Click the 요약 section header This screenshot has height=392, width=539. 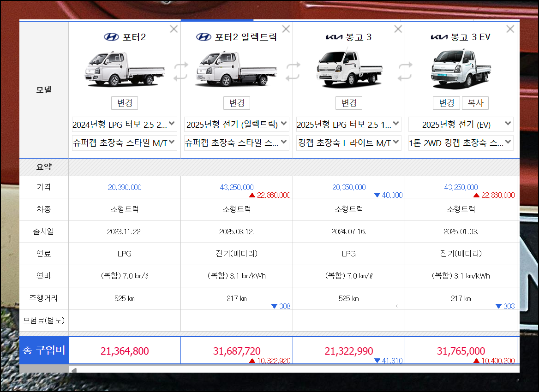click(44, 167)
